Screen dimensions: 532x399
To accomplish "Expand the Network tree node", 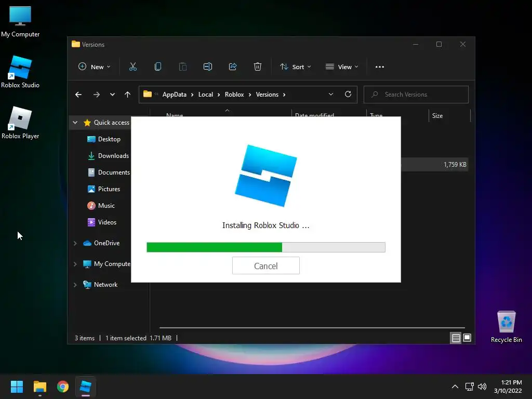I will 75,285.
